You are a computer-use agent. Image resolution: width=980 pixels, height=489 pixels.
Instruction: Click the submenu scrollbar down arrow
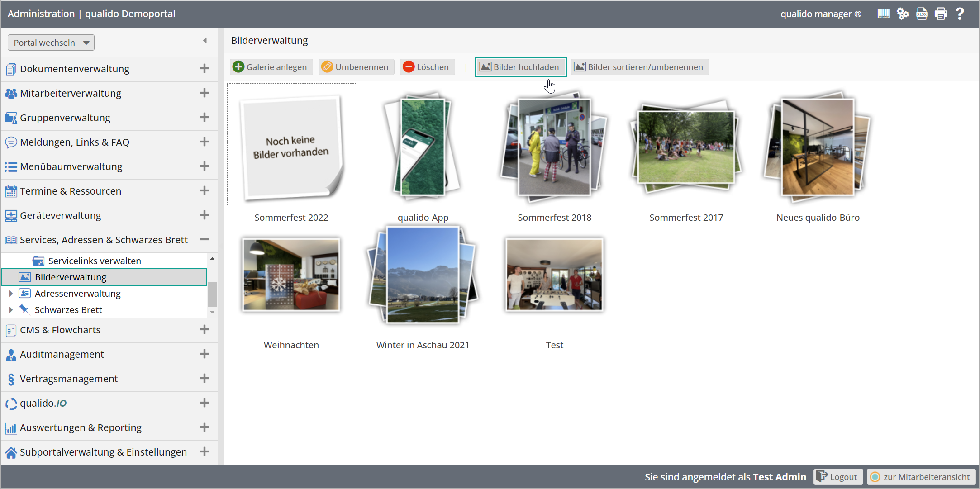pos(212,312)
